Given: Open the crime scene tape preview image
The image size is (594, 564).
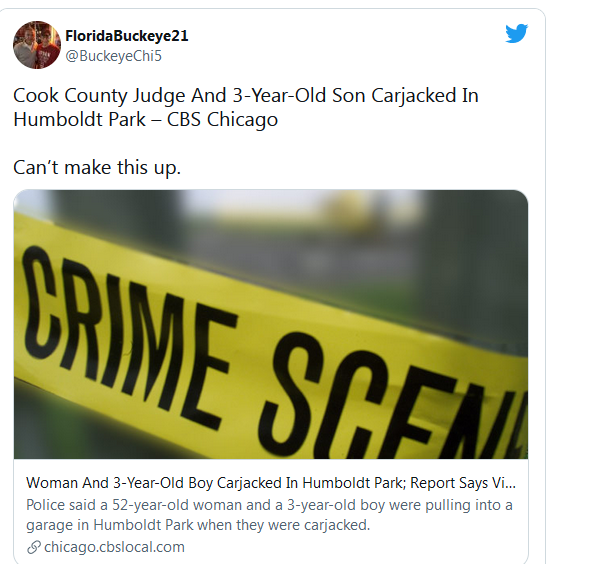Looking at the screenshot, I should pos(271,324).
